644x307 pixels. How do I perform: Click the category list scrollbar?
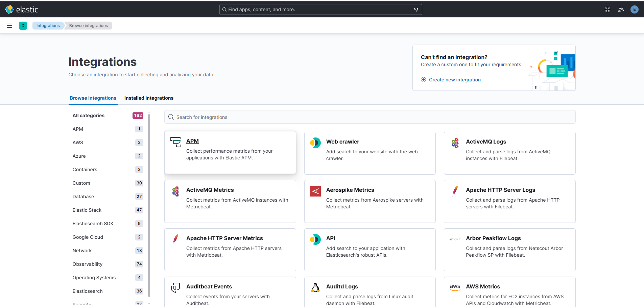149,205
